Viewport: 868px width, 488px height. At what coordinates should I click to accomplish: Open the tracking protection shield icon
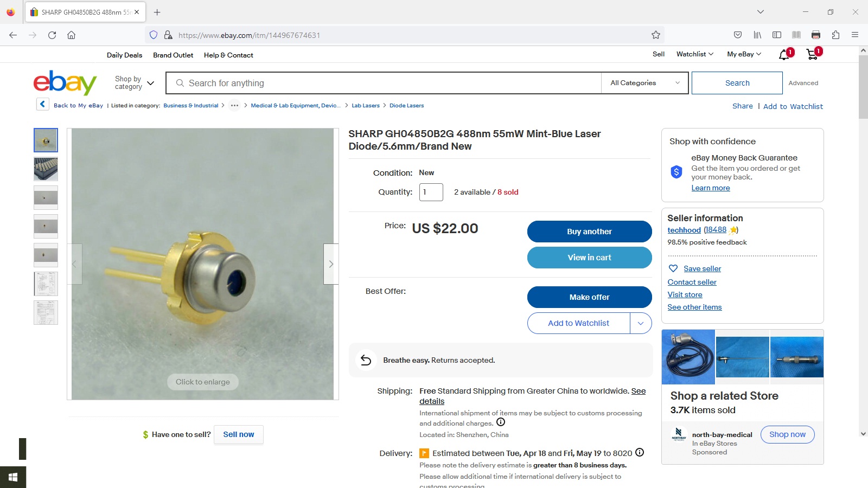tap(154, 35)
